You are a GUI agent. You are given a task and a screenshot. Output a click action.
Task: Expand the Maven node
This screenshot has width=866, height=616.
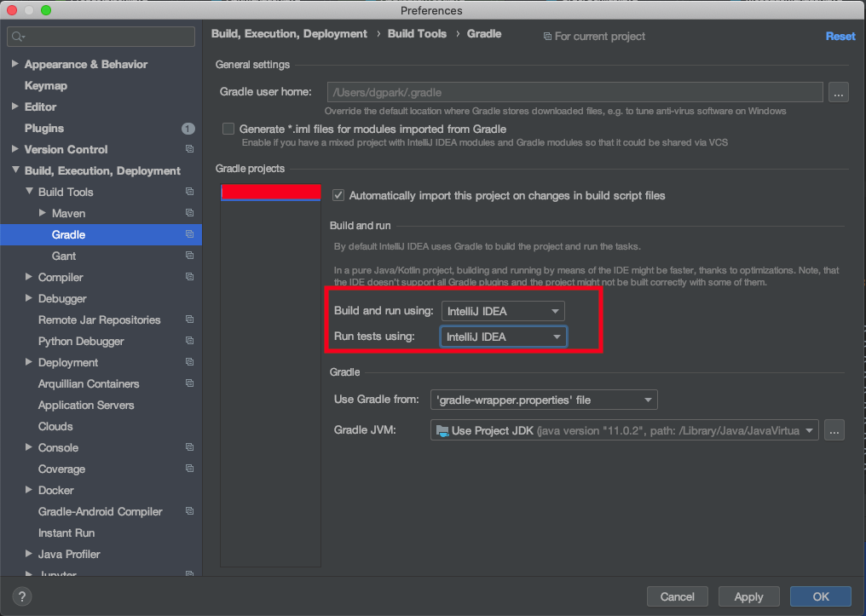tap(43, 212)
